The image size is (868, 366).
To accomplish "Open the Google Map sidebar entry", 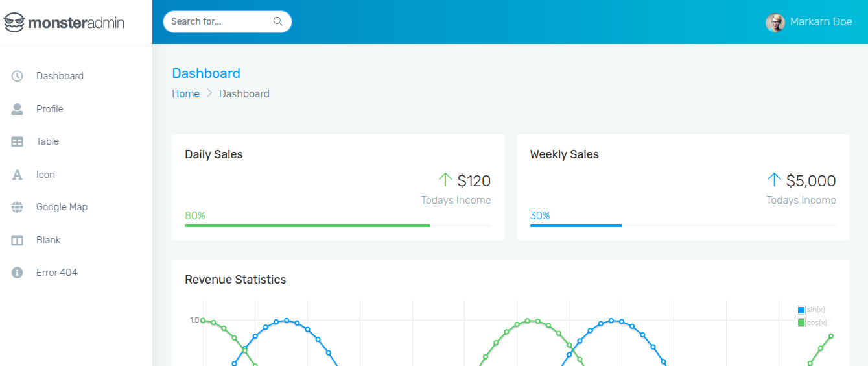I will coord(62,207).
